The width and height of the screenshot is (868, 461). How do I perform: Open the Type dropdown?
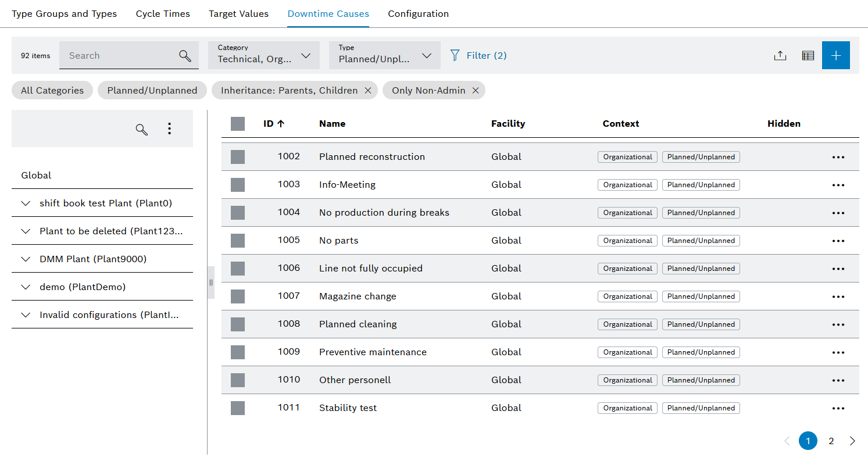pos(384,56)
